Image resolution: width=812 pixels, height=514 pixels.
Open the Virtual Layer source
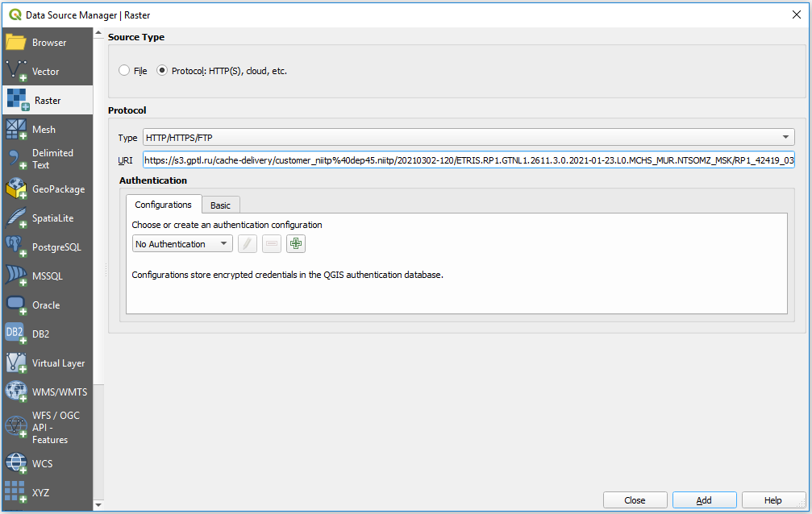click(48, 363)
